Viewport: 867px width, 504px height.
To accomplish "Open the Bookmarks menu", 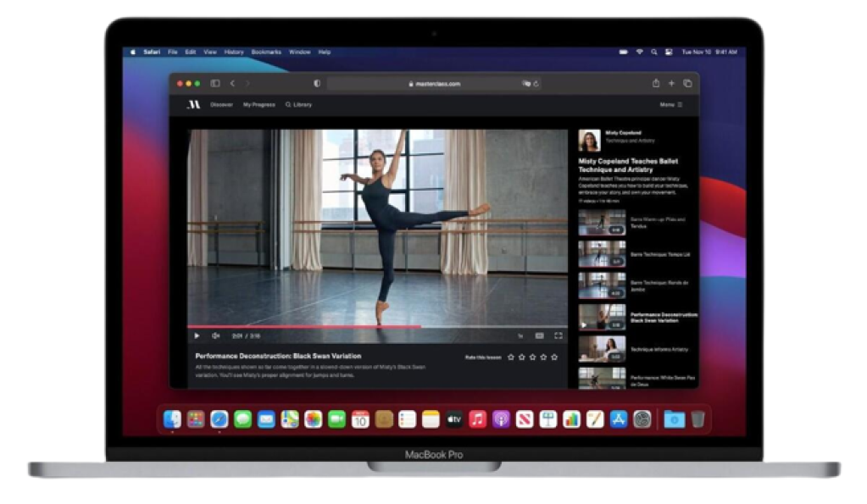I will pyautogui.click(x=268, y=51).
